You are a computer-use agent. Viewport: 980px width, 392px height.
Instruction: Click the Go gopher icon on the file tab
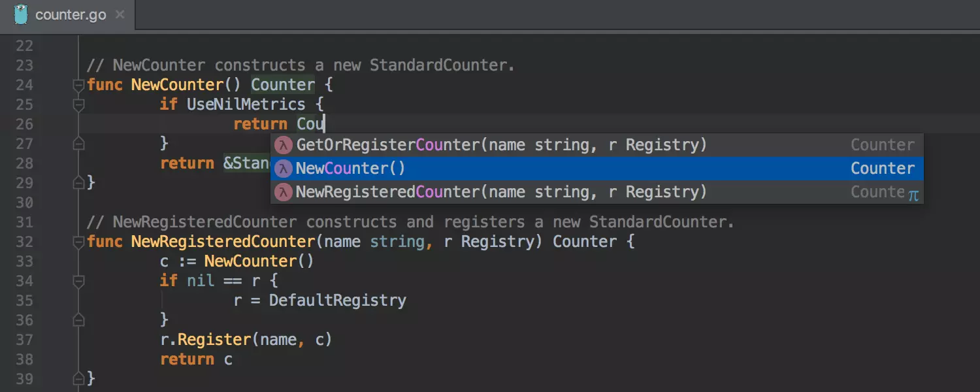tap(20, 14)
